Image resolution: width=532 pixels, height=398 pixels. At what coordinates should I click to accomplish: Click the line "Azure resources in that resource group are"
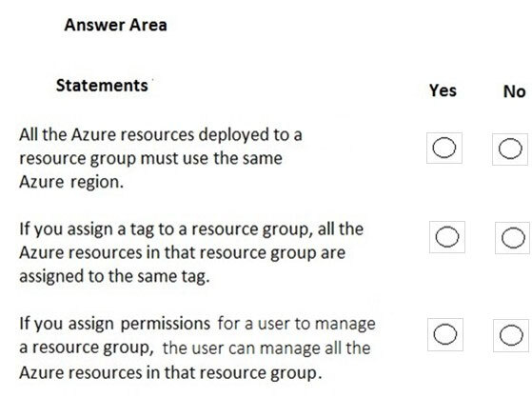pyautogui.click(x=183, y=253)
